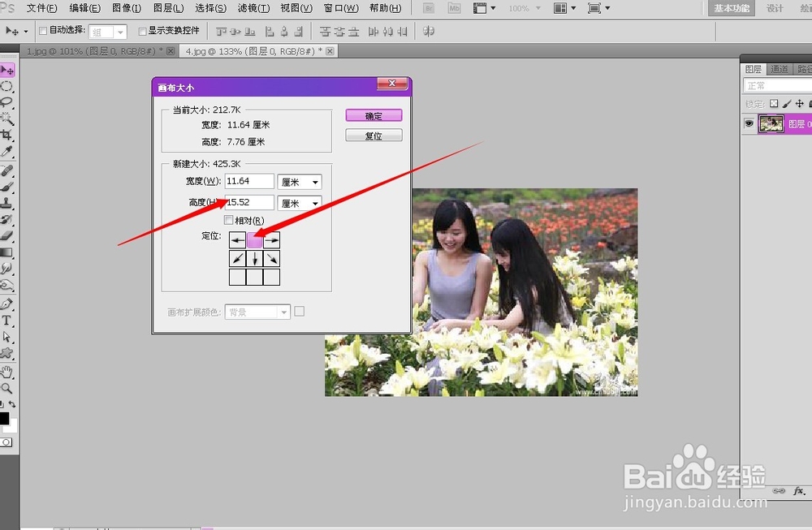Select the 基本功能 workspace button
This screenshot has height=530, width=812.
click(x=732, y=8)
